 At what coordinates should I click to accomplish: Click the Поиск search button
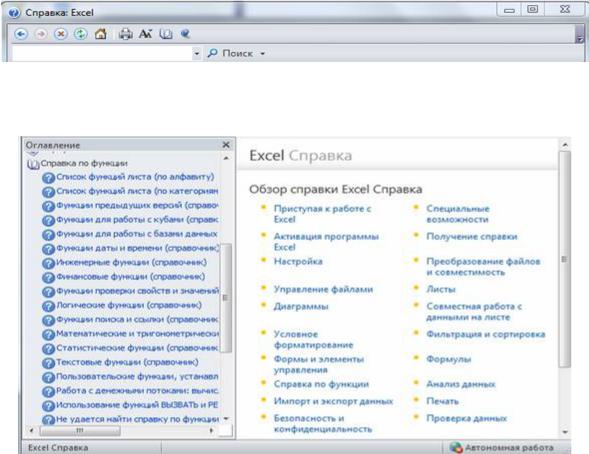[230, 53]
